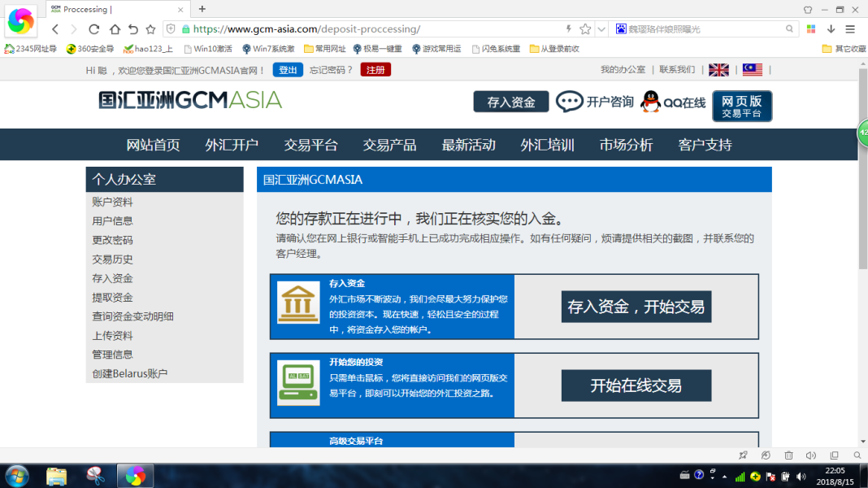Select the Malaysia flag language icon

coord(753,70)
